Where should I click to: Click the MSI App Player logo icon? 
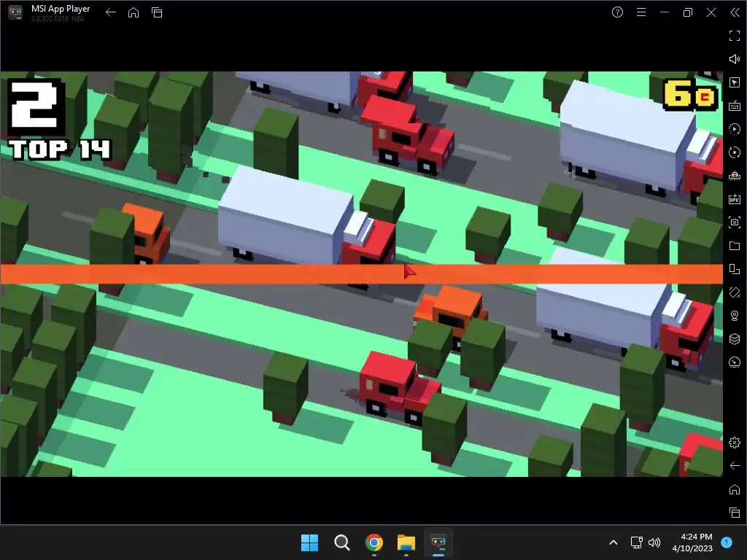click(15, 12)
